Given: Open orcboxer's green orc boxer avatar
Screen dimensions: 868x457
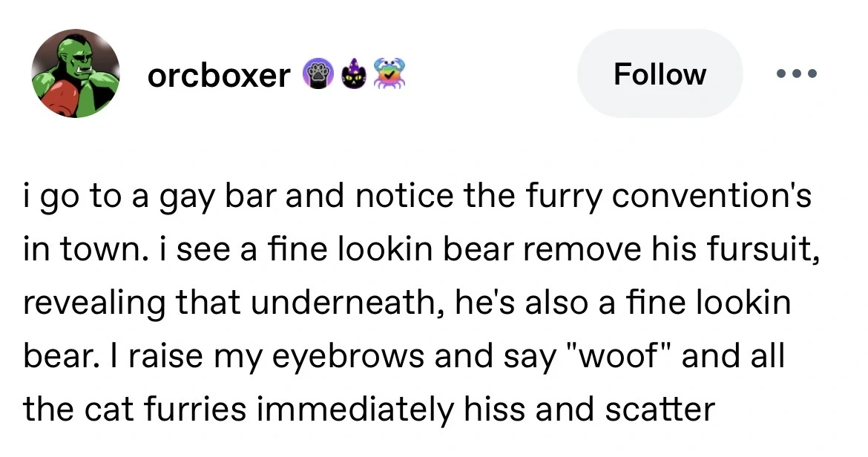Looking at the screenshot, I should coord(75,73).
